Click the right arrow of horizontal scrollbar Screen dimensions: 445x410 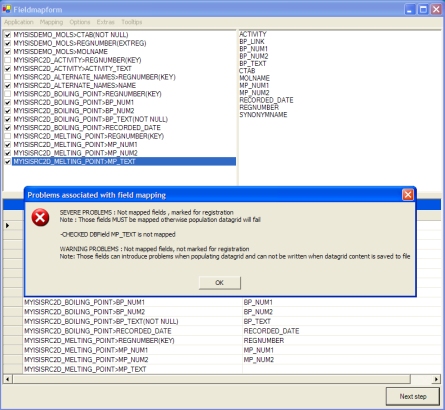pos(436,379)
